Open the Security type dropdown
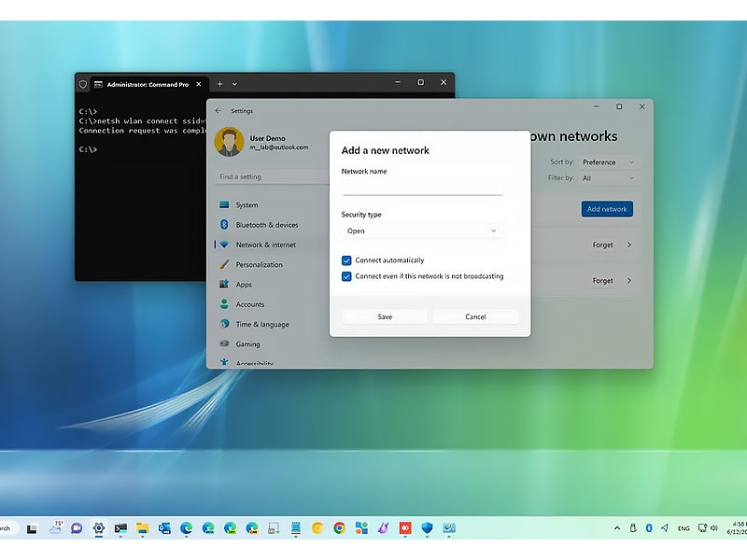The height and width of the screenshot is (560, 747). tap(422, 231)
